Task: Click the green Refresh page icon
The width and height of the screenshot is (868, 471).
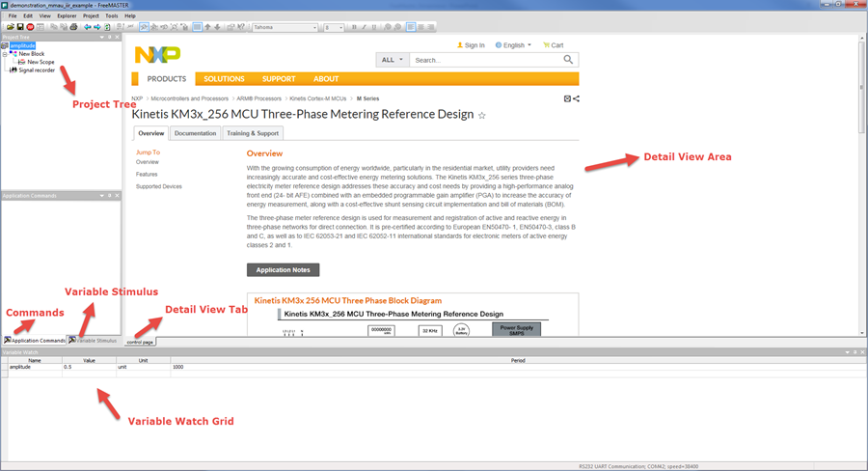Action: tap(107, 27)
